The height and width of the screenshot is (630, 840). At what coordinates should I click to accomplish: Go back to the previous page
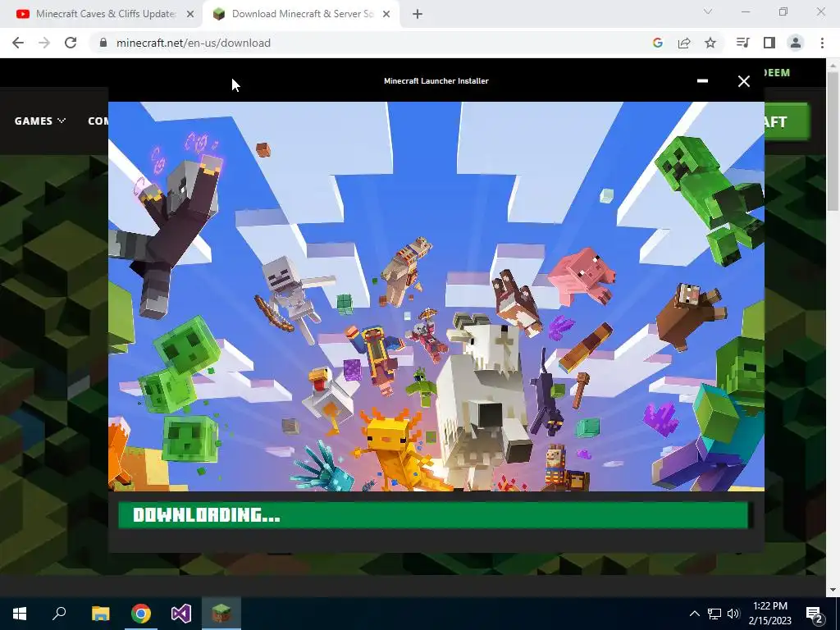[x=18, y=43]
